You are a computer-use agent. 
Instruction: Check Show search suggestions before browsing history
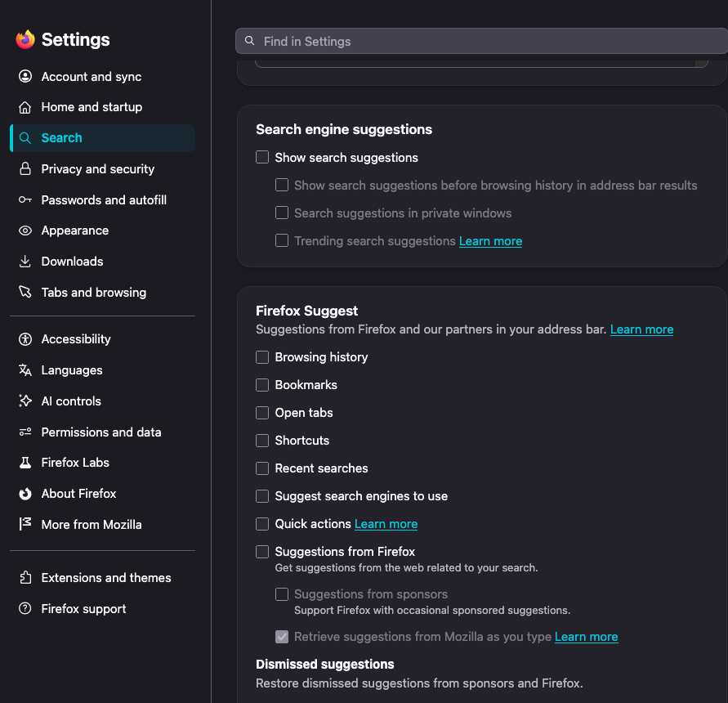tap(282, 185)
